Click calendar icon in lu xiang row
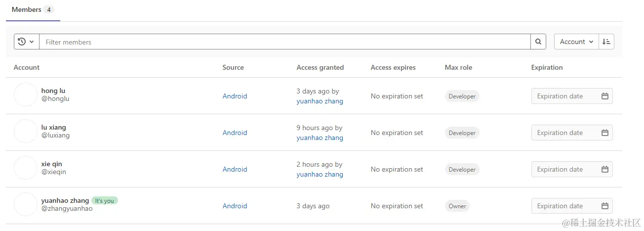Screen dimensions: 644x231 (605, 133)
